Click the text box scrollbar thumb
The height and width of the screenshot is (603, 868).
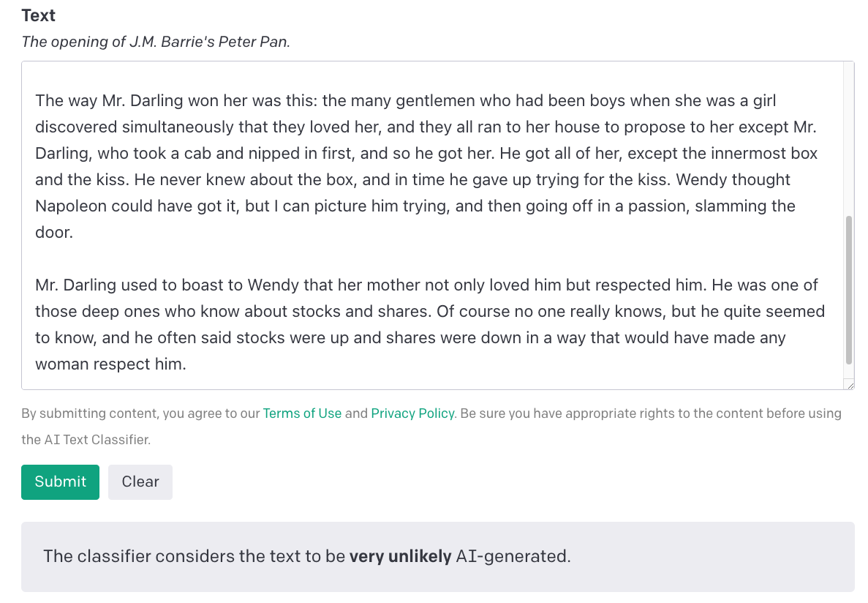pyautogui.click(x=848, y=290)
